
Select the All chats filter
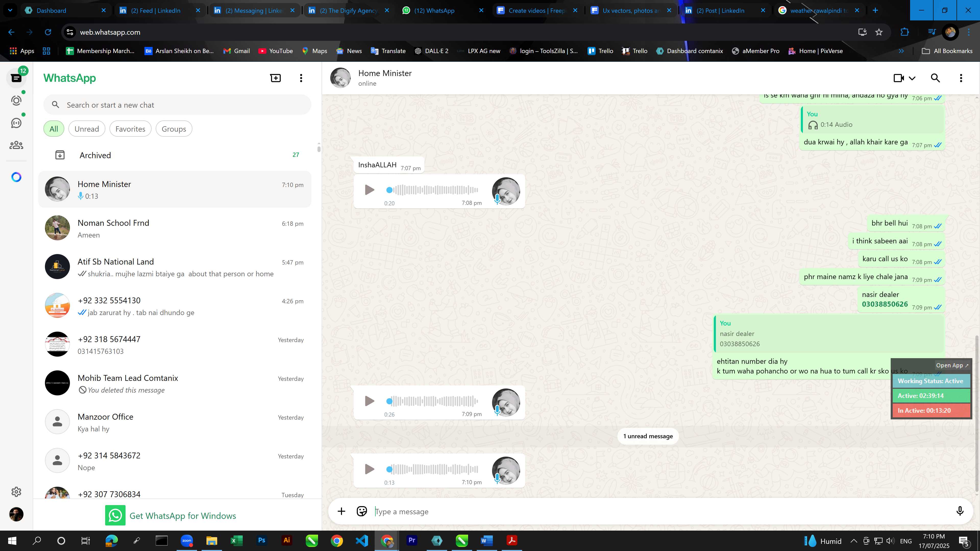[x=54, y=129]
